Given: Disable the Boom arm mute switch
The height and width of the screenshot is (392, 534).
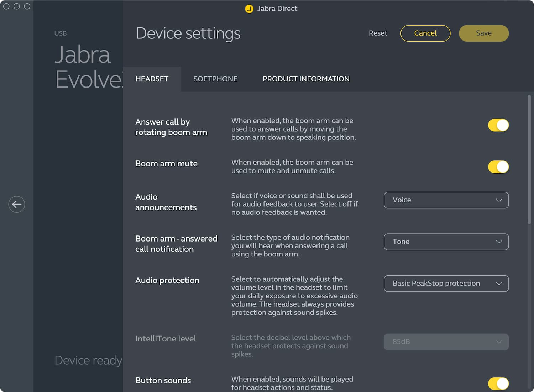Looking at the screenshot, I should pyautogui.click(x=498, y=167).
